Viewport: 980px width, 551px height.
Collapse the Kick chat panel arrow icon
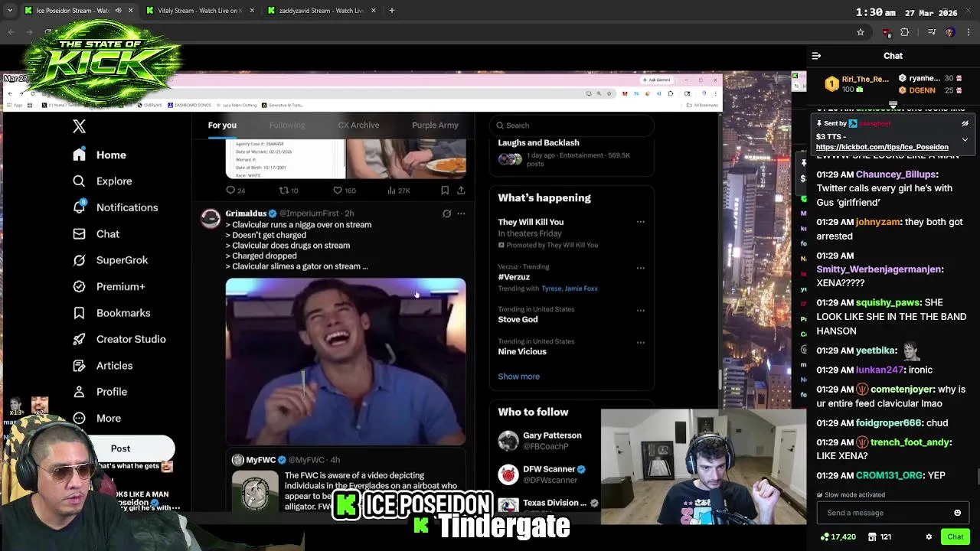(x=816, y=56)
